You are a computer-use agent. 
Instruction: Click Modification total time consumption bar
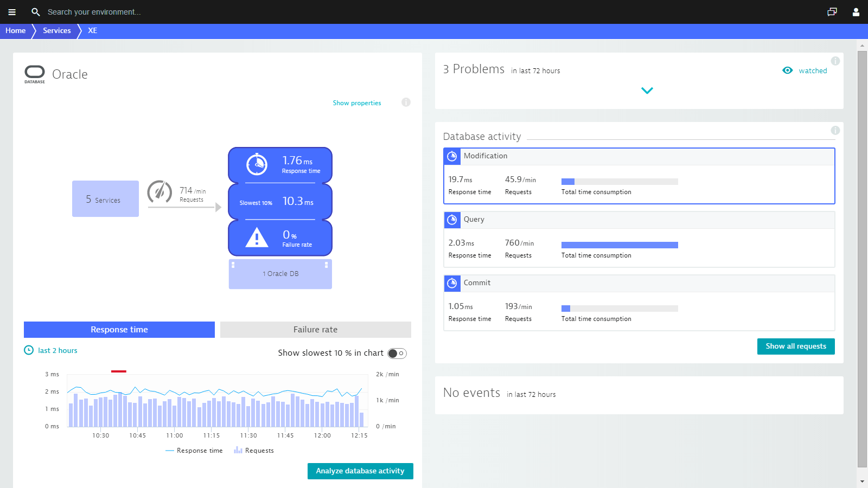[620, 182]
